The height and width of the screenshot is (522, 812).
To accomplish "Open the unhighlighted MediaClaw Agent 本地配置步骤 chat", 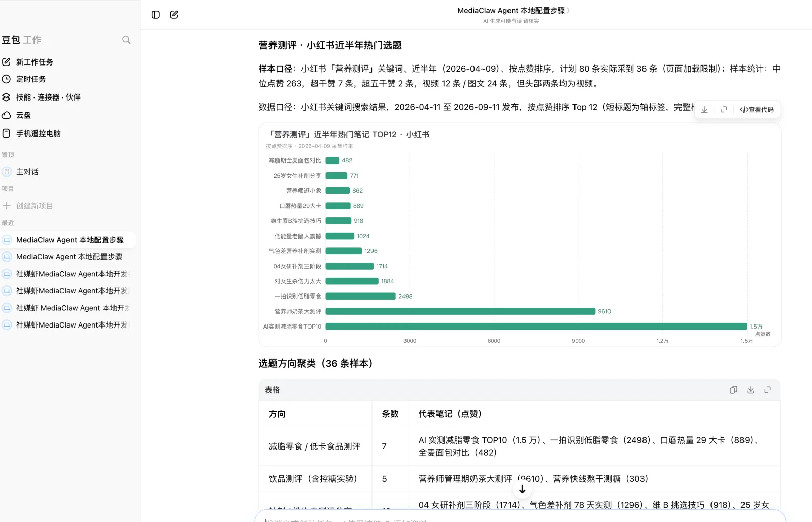I will (68, 257).
